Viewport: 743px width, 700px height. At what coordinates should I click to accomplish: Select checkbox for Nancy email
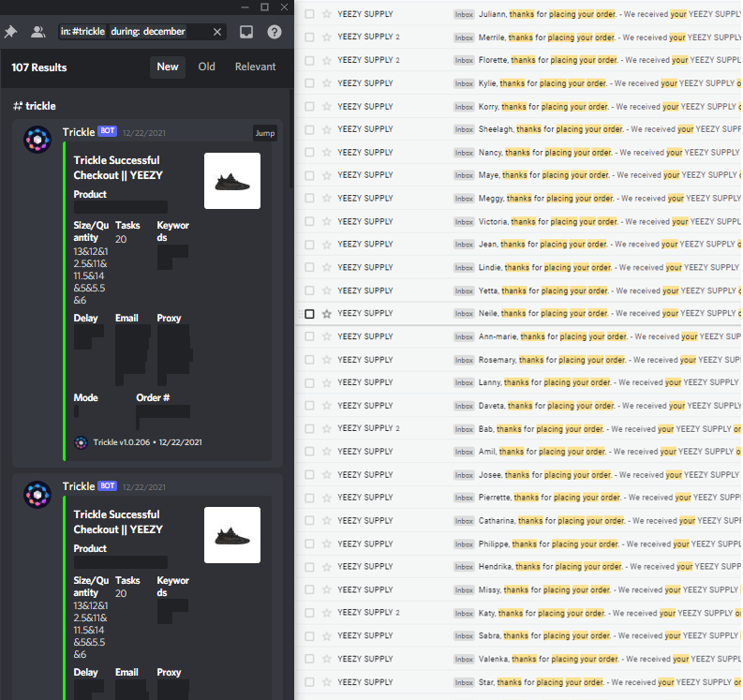[309, 153]
